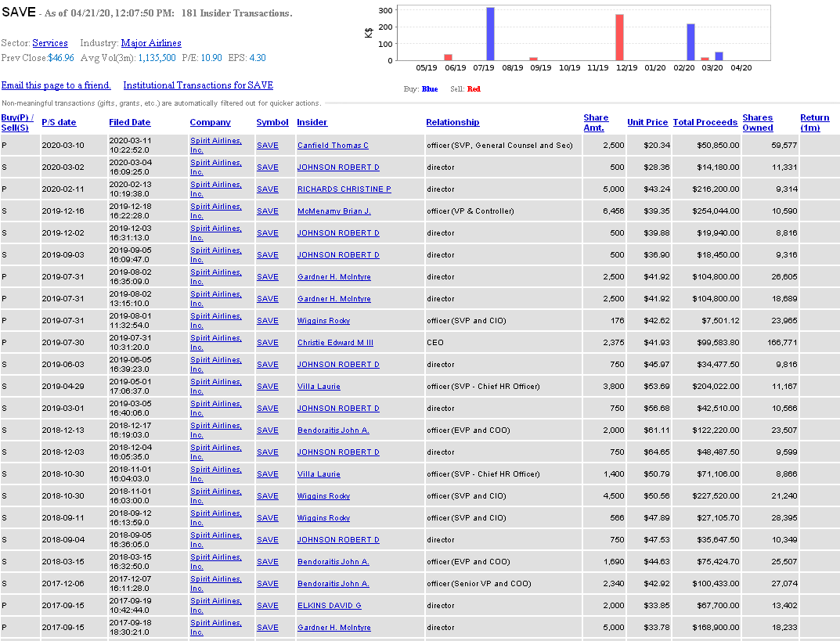This screenshot has width=840, height=641.
Task: Click the tall blue 07/19 buy bar
Action: (x=490, y=34)
